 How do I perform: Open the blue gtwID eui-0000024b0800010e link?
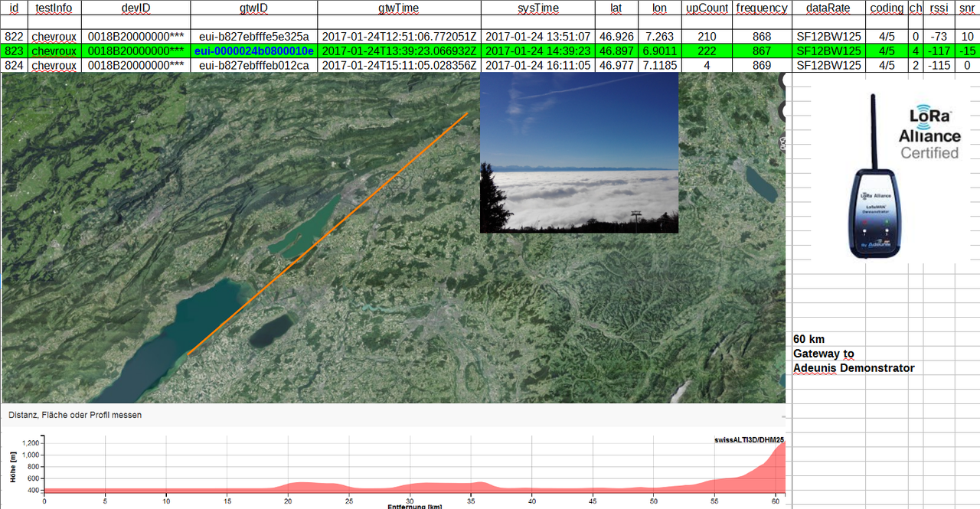pyautogui.click(x=253, y=51)
